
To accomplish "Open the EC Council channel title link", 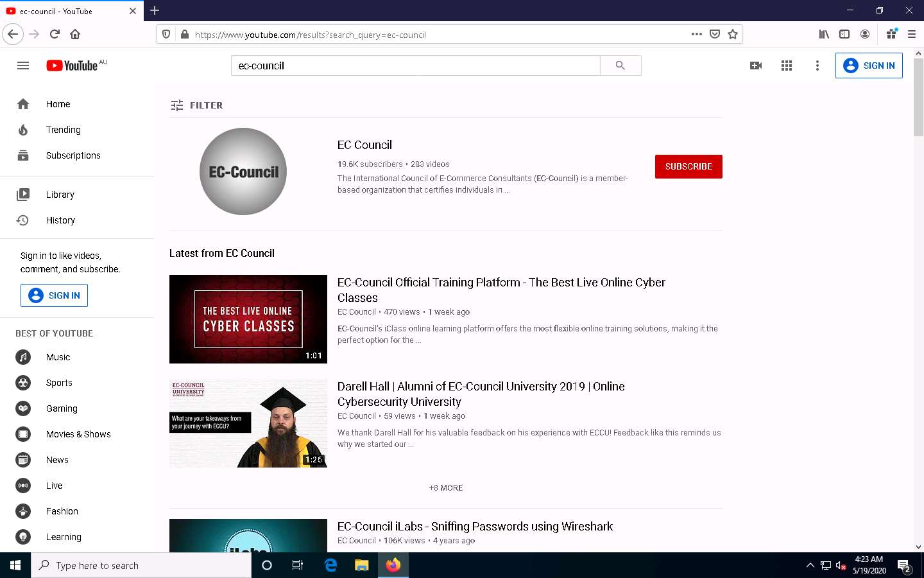I will click(x=364, y=145).
